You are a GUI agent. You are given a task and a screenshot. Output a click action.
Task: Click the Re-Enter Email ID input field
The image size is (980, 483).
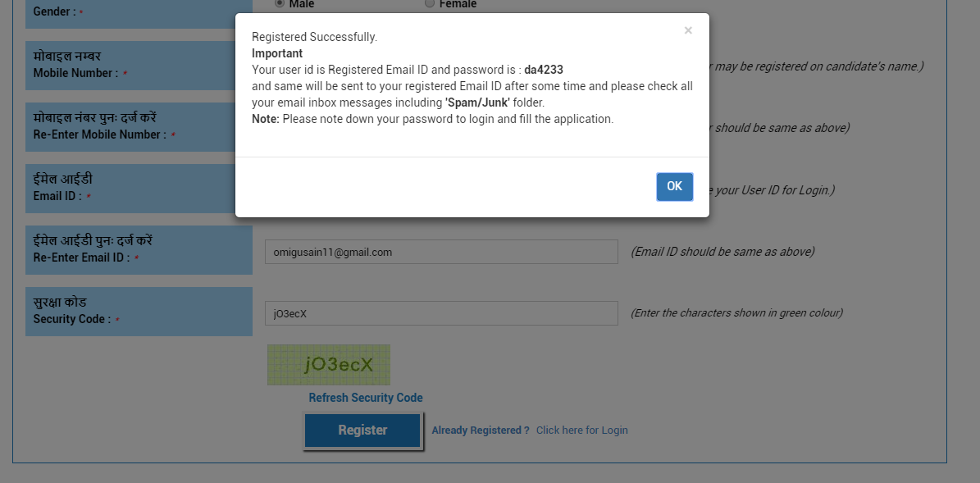440,252
